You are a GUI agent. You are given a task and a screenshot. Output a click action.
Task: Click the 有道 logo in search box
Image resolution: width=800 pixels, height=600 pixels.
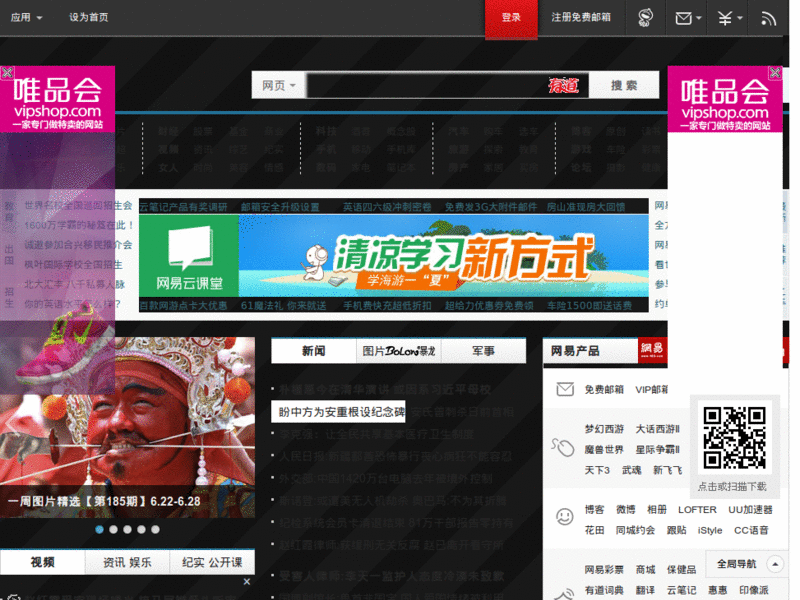click(564, 85)
